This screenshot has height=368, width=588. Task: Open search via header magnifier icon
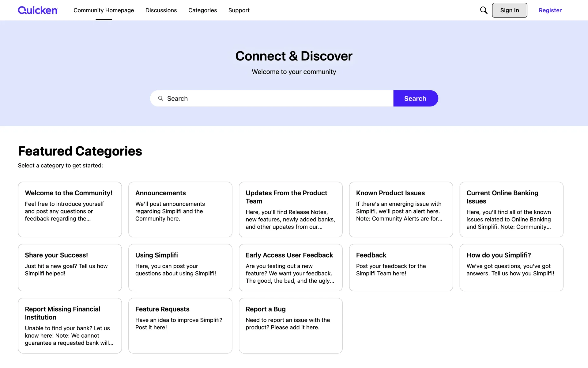484,10
